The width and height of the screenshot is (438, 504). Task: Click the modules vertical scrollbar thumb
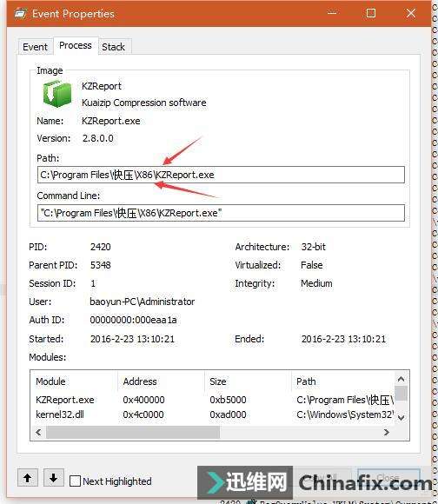coord(401,394)
